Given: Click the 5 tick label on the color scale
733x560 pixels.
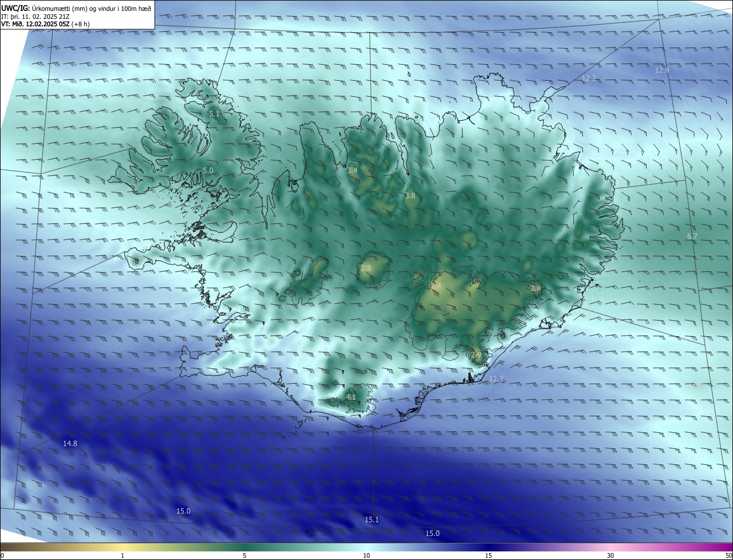Looking at the screenshot, I should 245,555.
